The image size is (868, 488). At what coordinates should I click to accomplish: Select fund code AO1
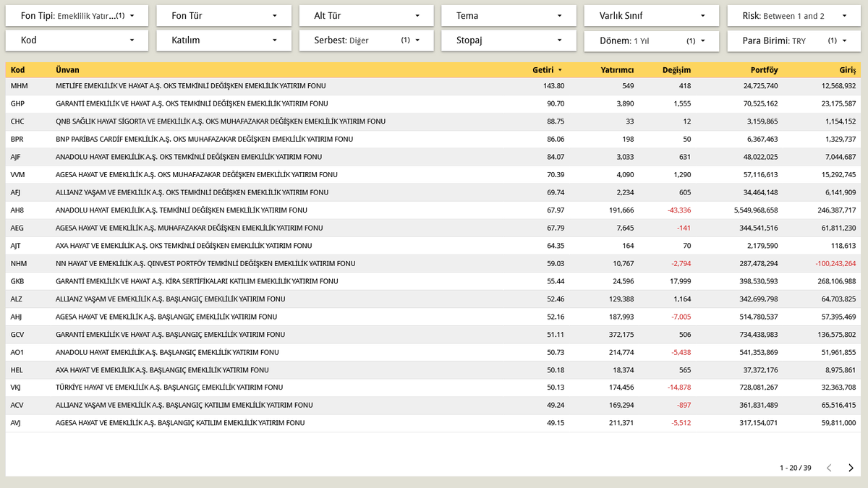(17, 352)
